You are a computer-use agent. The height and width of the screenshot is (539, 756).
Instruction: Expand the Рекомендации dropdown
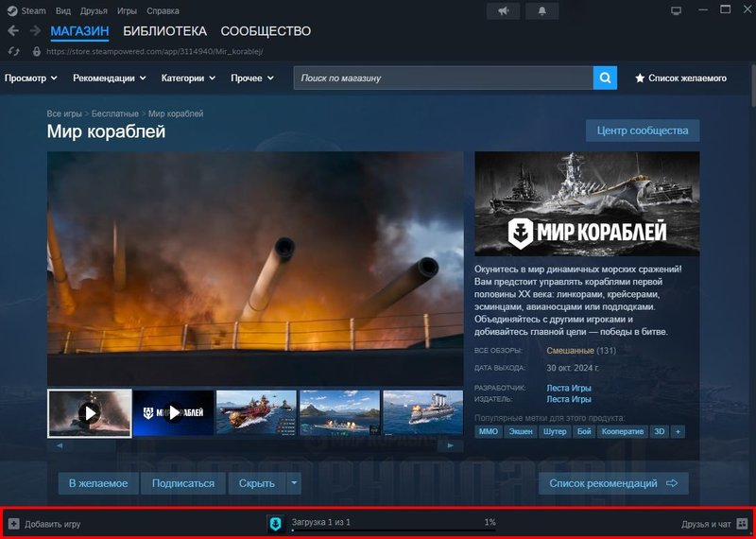pos(110,78)
